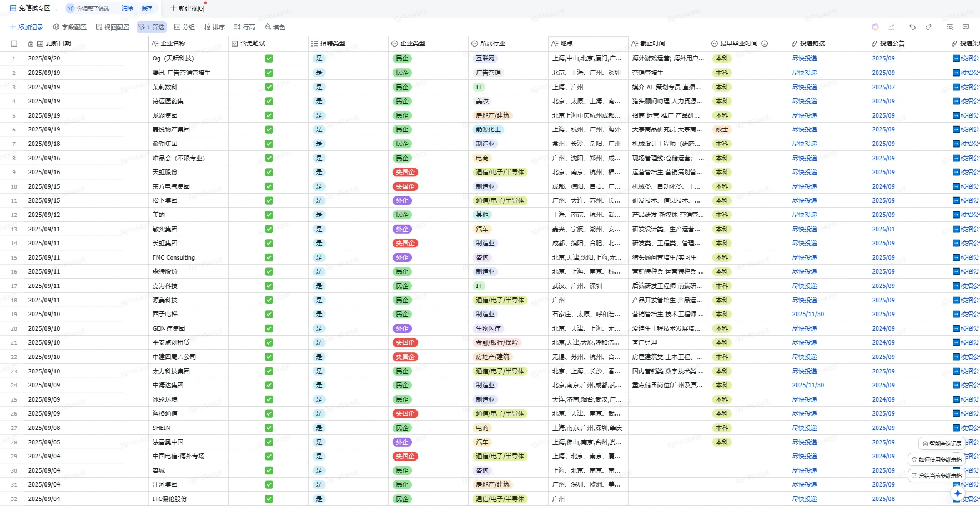This screenshot has width=980, height=506.
Task: Open the three-dot menu beside 免笔试专区
Action: click(56, 8)
